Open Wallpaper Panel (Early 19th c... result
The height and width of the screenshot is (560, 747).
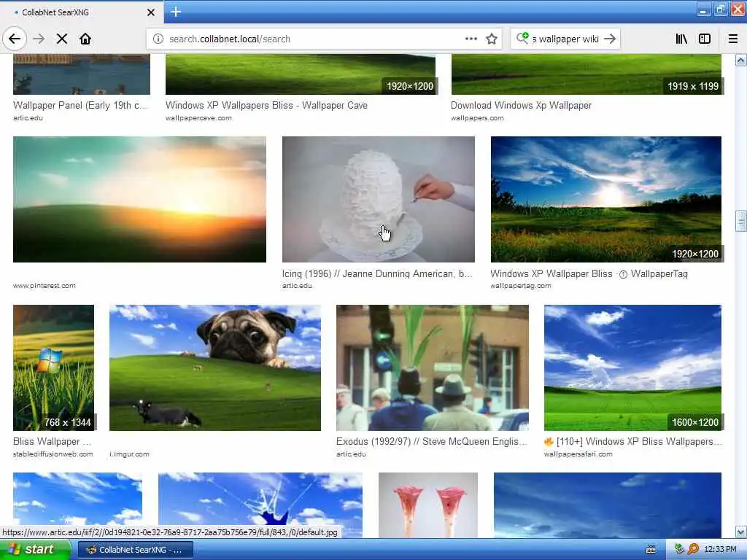(81, 105)
